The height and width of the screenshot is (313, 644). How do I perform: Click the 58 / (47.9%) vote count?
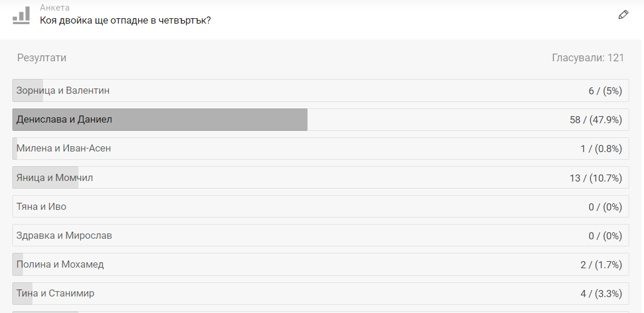point(596,120)
